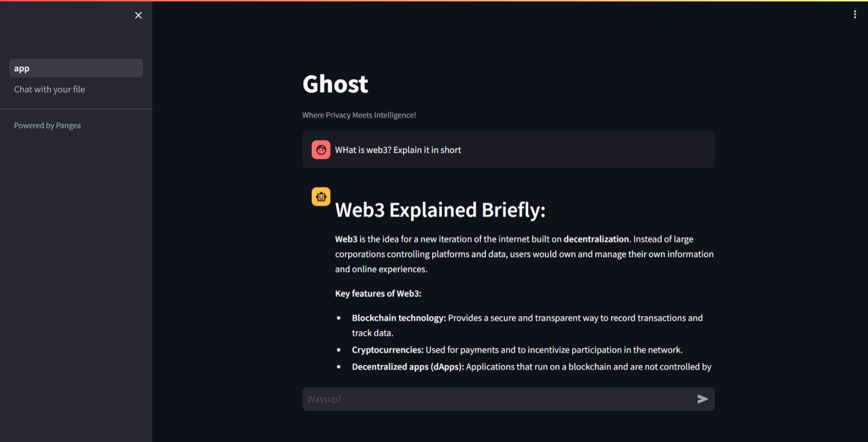Close the sidebar with the X icon

click(x=138, y=15)
